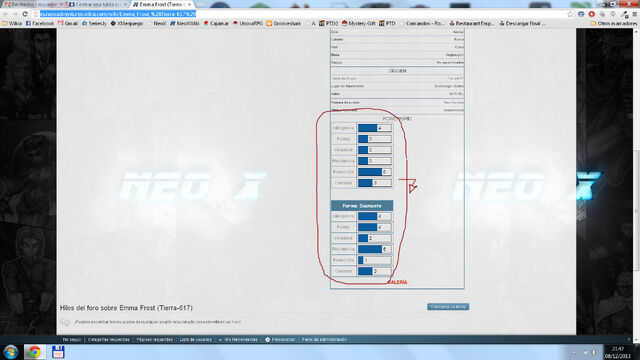Open Lista de usuarios link

tap(196, 340)
